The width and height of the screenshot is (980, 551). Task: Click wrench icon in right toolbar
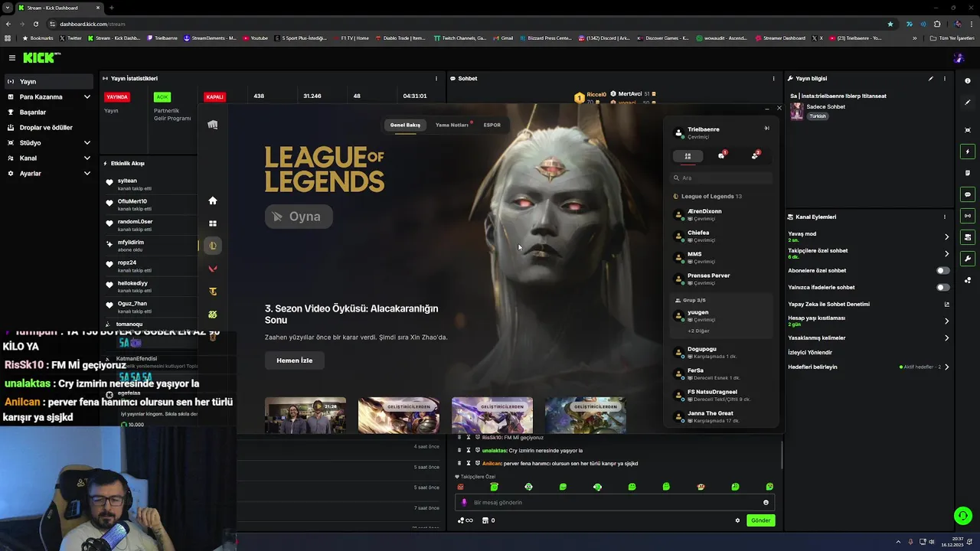tap(968, 259)
